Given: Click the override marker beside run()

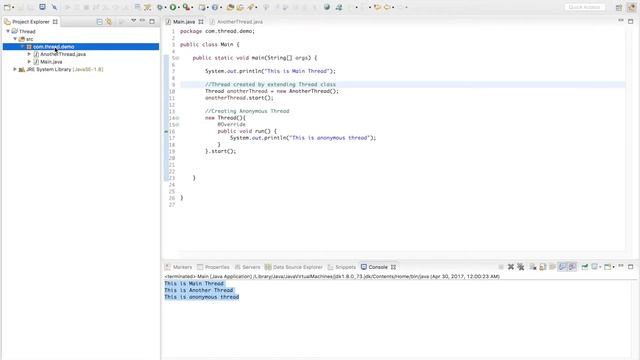Looking at the screenshot, I should pyautogui.click(x=166, y=131).
